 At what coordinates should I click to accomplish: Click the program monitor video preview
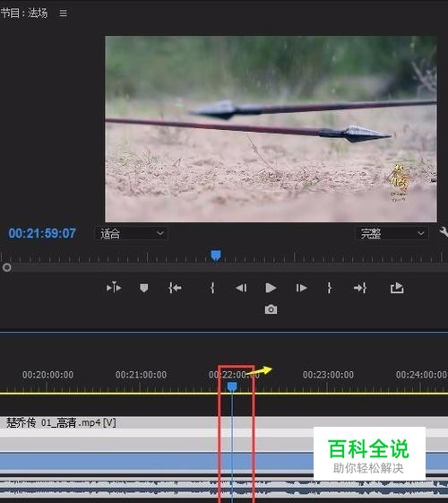click(271, 129)
